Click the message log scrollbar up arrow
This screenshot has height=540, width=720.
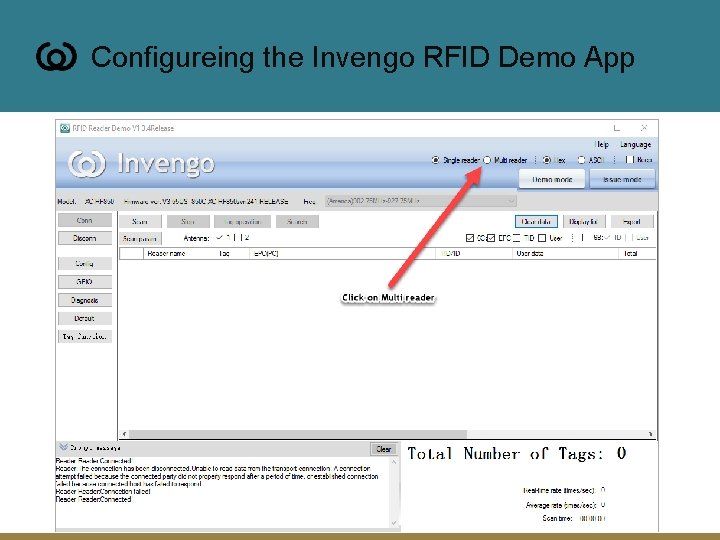pyautogui.click(x=394, y=462)
